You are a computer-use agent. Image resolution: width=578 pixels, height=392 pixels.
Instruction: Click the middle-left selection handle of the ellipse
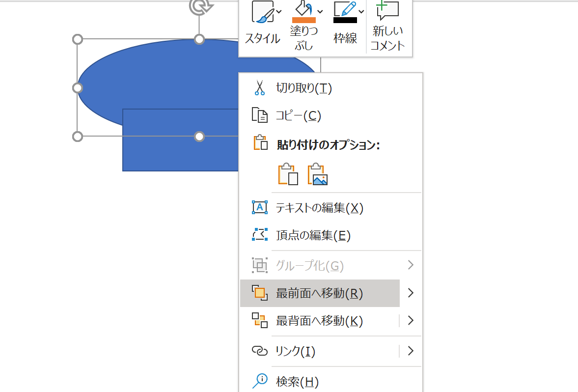pyautogui.click(x=78, y=88)
